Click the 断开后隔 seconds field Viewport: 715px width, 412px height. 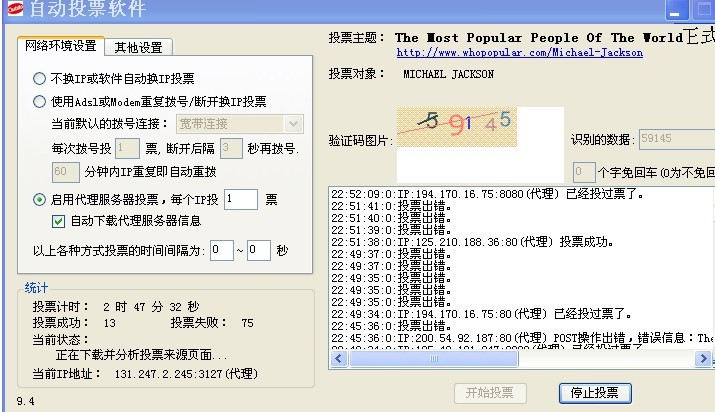(x=231, y=148)
